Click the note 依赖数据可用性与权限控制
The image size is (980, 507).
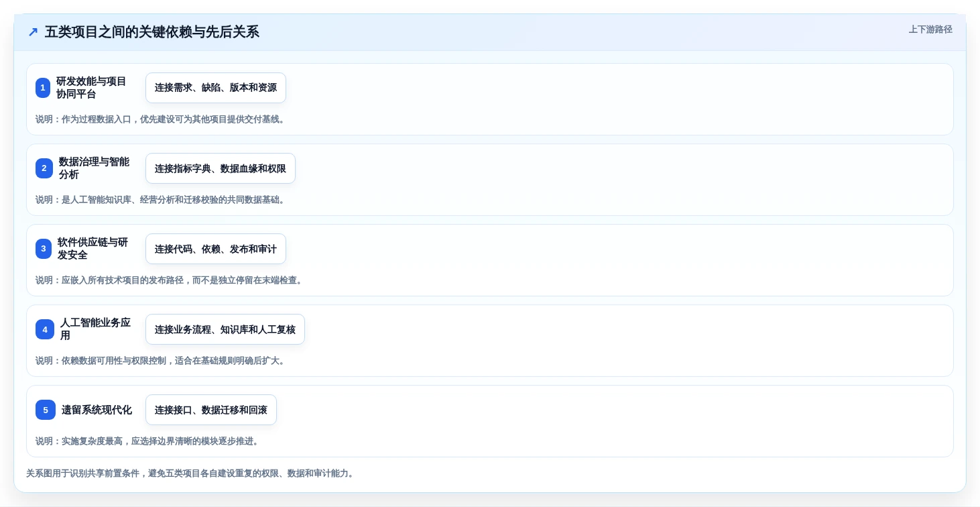pyautogui.click(x=162, y=361)
